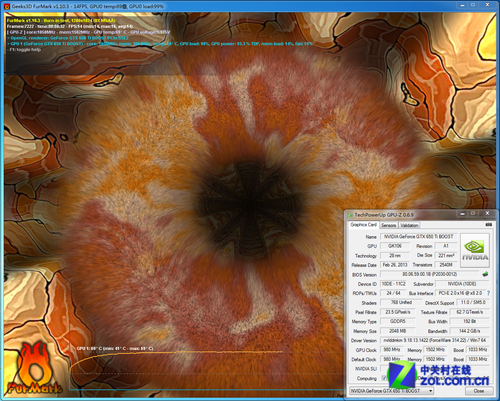Select the DirectX Support value 11.0 / SM5.0

473,302
